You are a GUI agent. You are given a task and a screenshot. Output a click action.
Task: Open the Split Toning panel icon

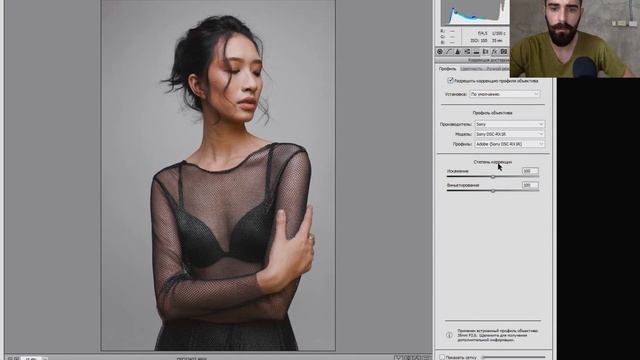point(476,52)
